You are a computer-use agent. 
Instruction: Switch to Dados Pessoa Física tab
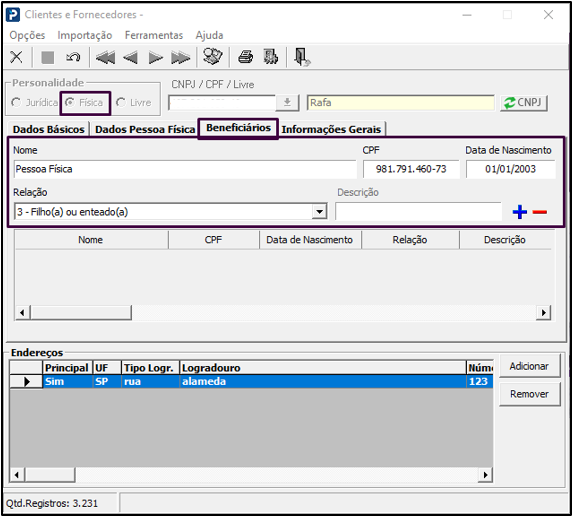pos(145,129)
